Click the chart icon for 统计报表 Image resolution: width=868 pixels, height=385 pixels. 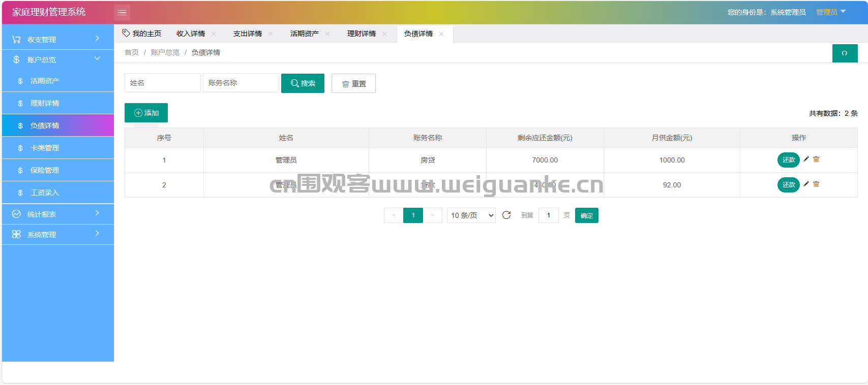(16, 214)
